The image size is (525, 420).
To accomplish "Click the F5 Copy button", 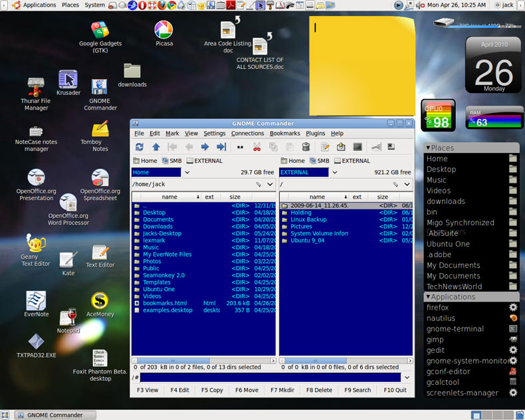I will tap(212, 390).
